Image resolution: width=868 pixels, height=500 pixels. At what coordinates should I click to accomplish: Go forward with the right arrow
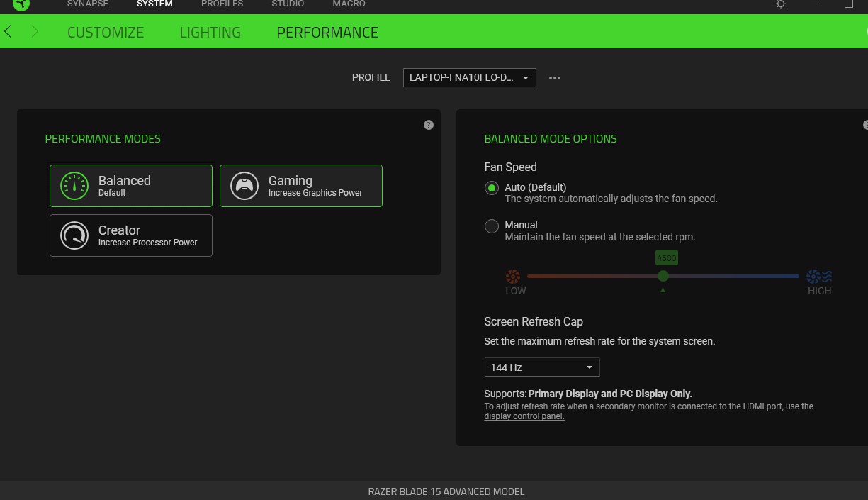[35, 32]
